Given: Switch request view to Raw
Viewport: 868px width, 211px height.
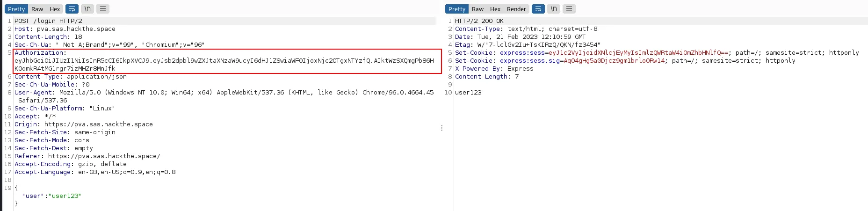Looking at the screenshot, I should pyautogui.click(x=37, y=9).
